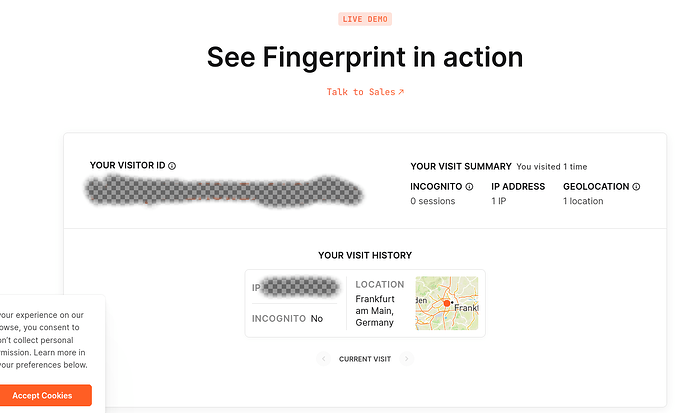Click the Geolocation info icon
Viewport: 690px width, 413px height.
tap(636, 187)
